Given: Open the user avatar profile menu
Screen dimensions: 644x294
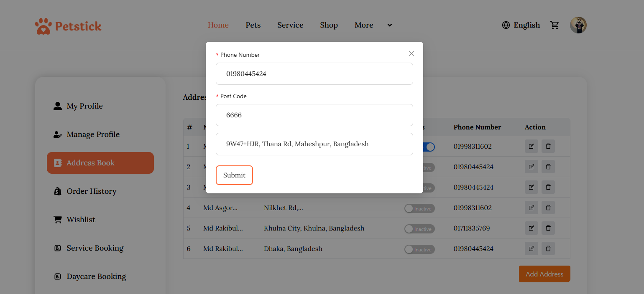Looking at the screenshot, I should [x=578, y=25].
